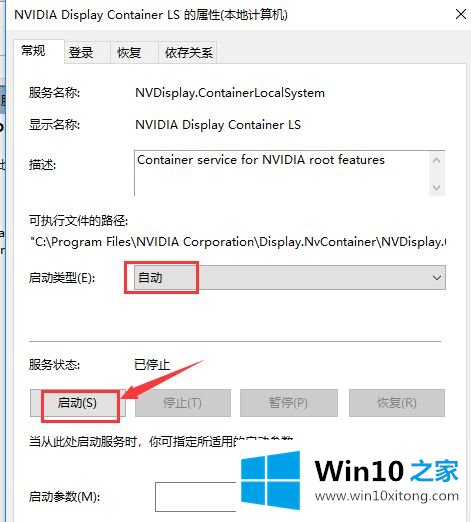
Task: Click the 启动(S) button to start service
Action: (x=78, y=403)
